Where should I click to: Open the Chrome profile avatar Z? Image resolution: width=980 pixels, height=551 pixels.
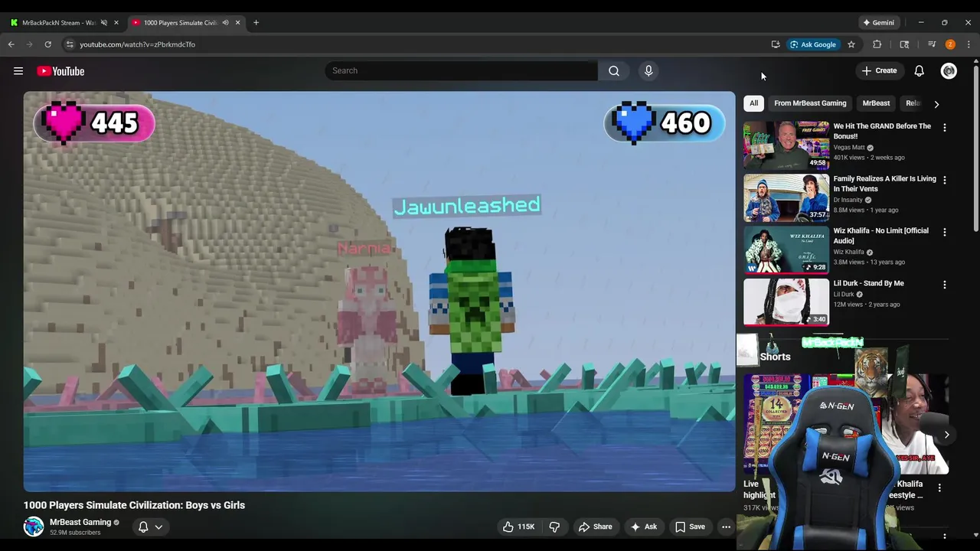950,44
